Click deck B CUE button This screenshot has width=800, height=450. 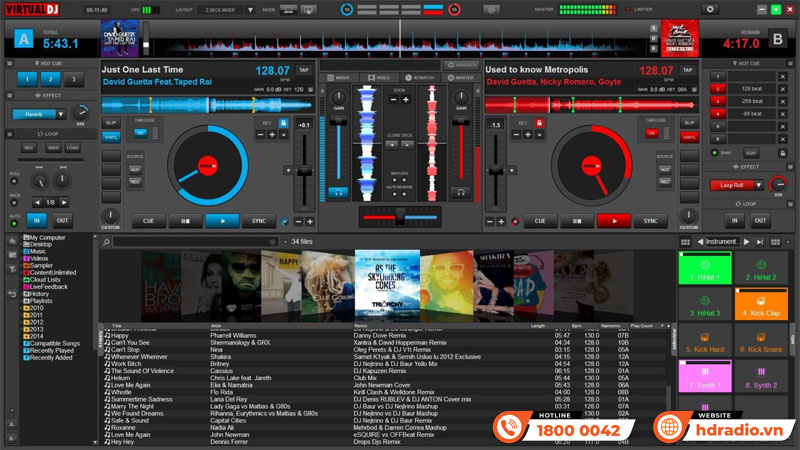click(x=540, y=221)
